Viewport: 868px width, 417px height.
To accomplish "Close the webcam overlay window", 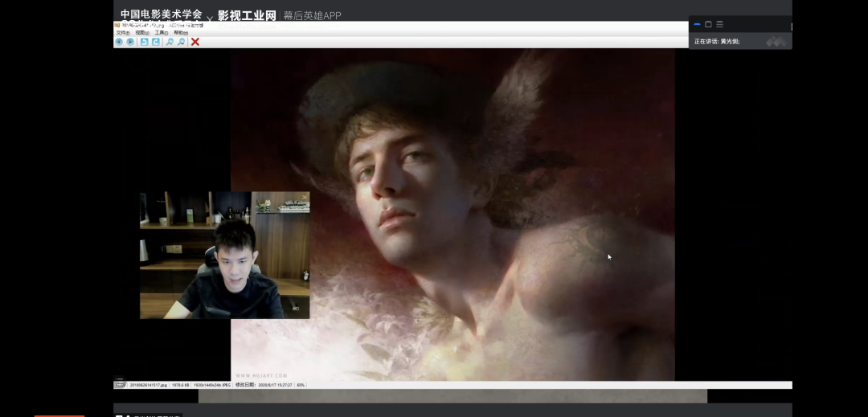I will click(x=305, y=197).
